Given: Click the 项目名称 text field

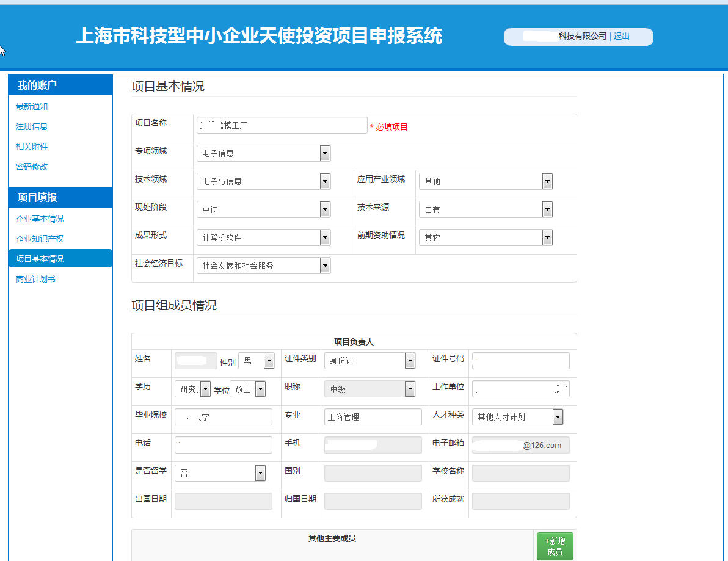Looking at the screenshot, I should coord(282,126).
